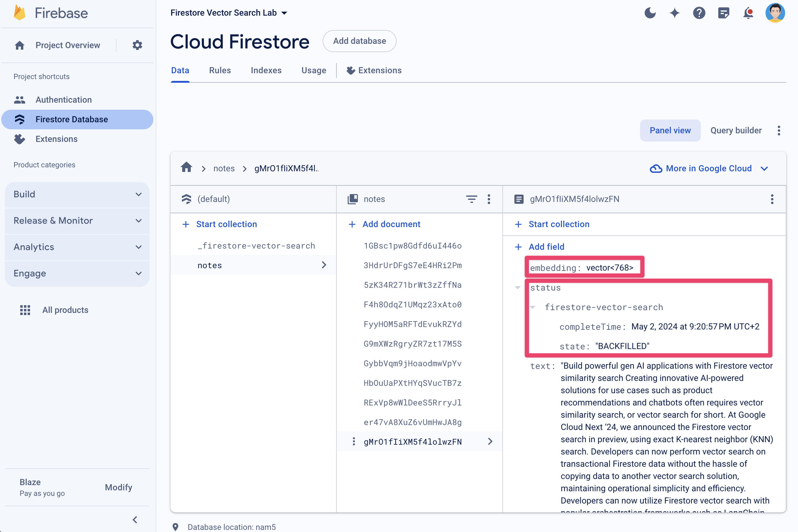Toggle to Panel view
Viewport: 798px width, 532px height.
tap(670, 131)
